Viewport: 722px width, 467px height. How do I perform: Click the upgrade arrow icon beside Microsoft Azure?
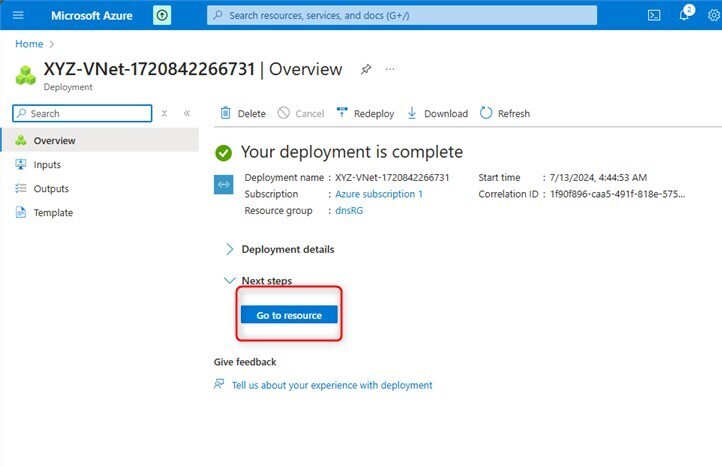coord(162,15)
